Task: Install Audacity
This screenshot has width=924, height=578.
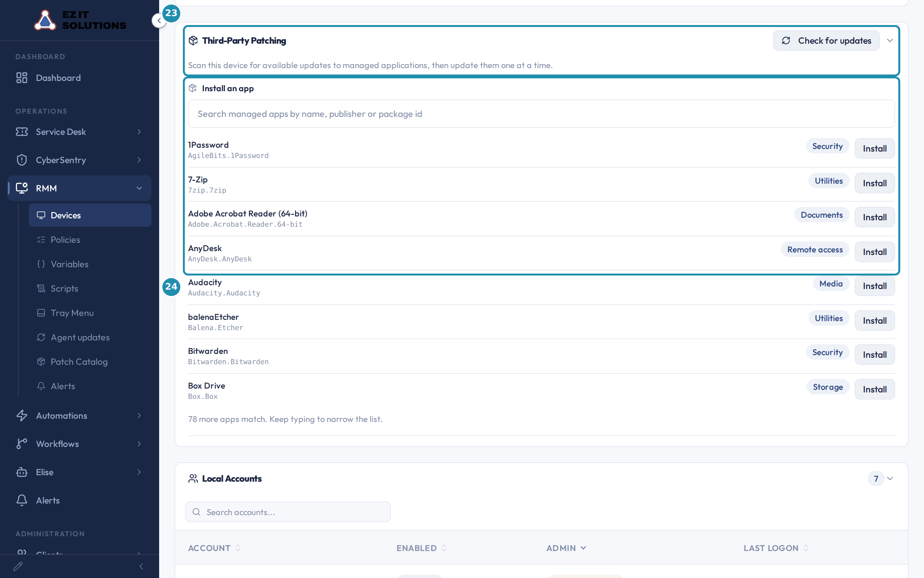Action: tap(874, 286)
